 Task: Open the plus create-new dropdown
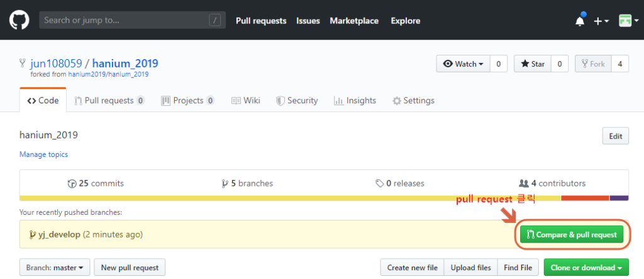click(601, 21)
